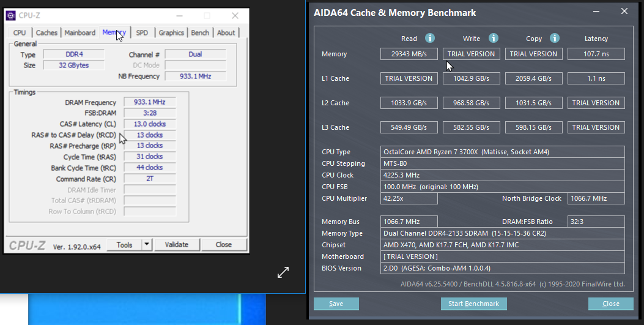Viewport: 644px width, 325px height.
Task: Go to the Bench tab
Action: click(200, 32)
